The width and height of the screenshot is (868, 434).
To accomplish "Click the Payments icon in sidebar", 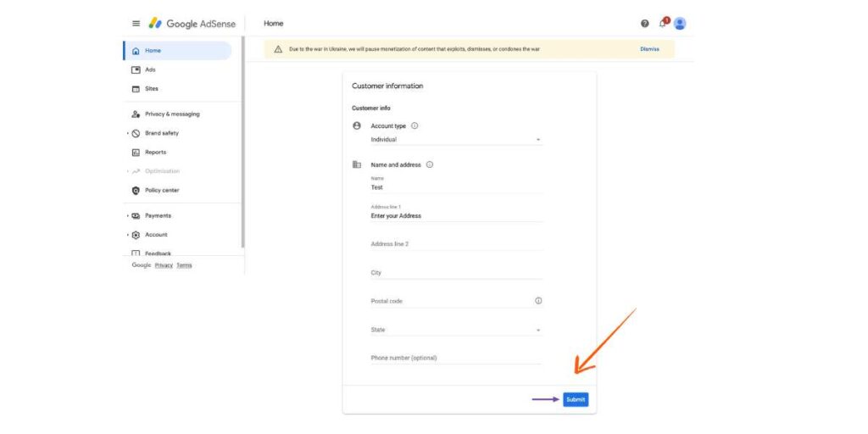I will pyautogui.click(x=136, y=216).
